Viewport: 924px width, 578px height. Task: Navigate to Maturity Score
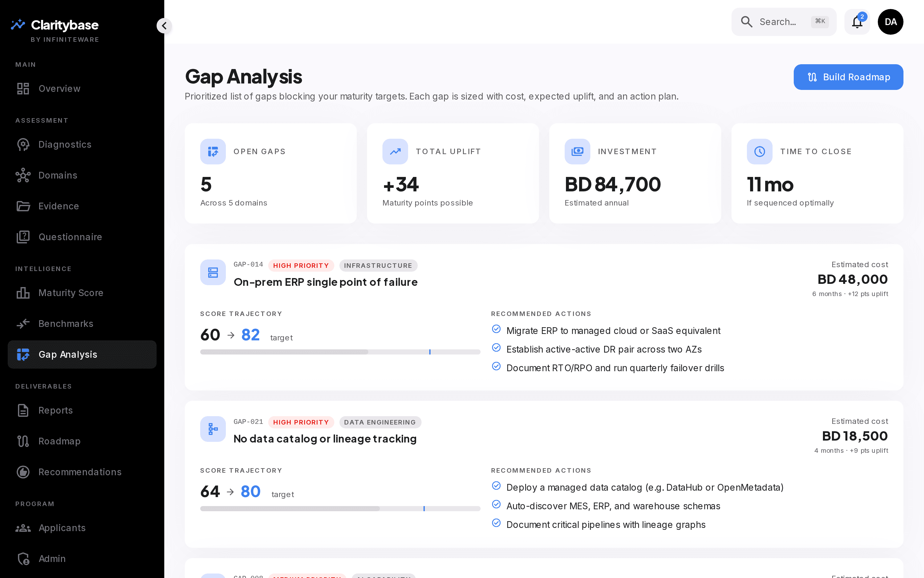point(82,293)
